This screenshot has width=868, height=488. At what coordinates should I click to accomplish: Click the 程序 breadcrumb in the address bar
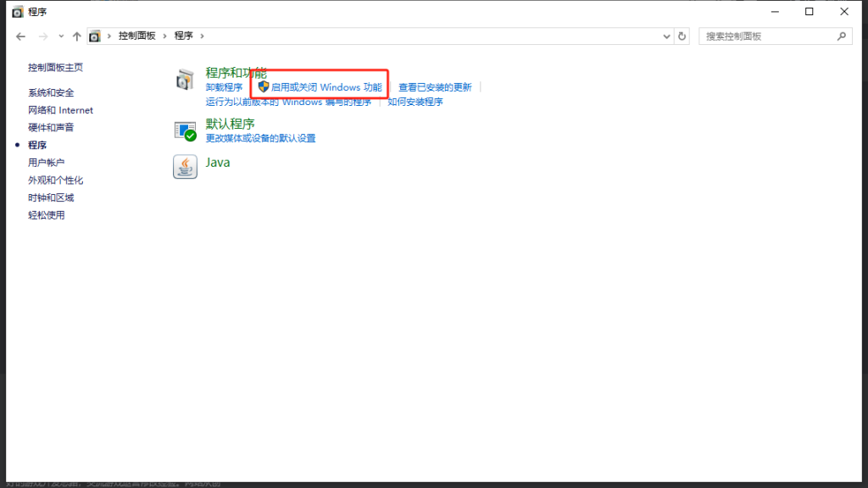183,36
